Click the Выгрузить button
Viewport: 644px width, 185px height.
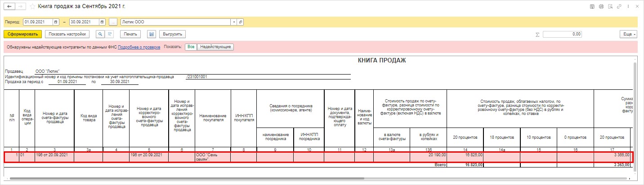coord(172,34)
